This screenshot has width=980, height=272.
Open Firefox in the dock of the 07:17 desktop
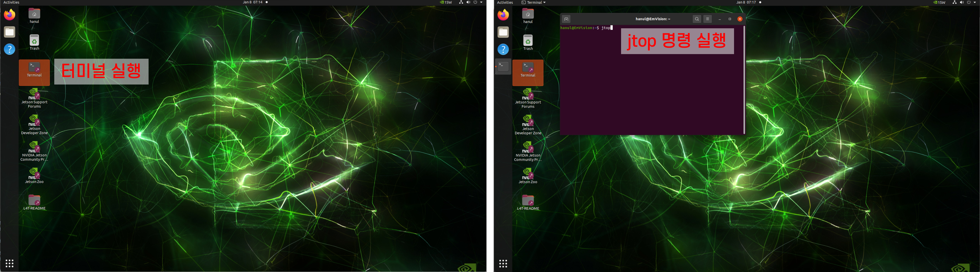[503, 15]
